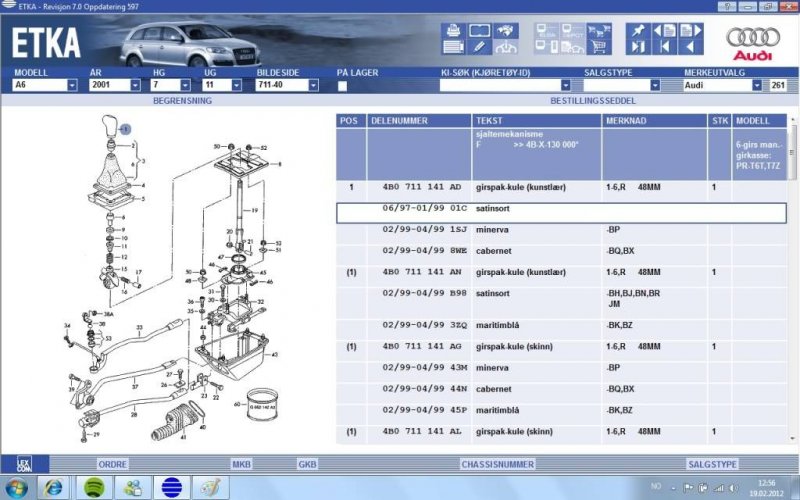Click the pencil edit icon

tap(479, 46)
